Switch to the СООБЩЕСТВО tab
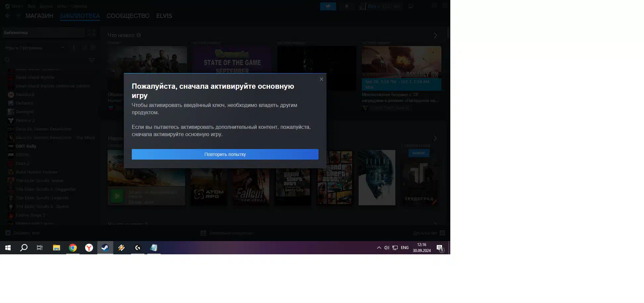Screen dimensions: 644x303 coord(128,16)
